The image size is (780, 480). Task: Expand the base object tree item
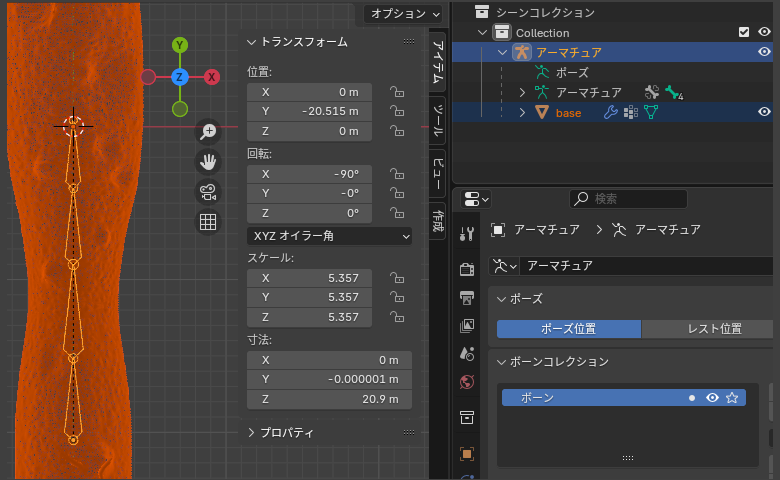[522, 113]
